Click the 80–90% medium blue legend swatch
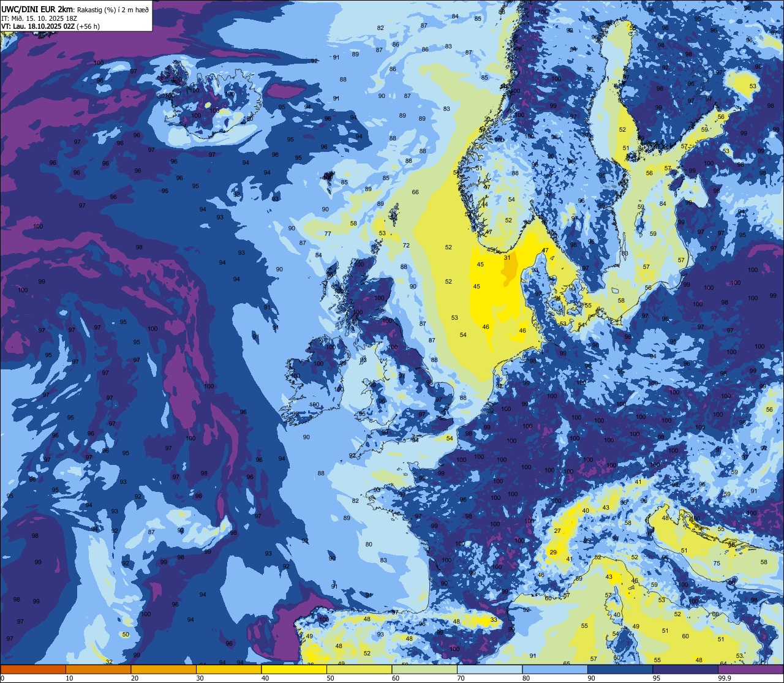Viewport: 784px width, 683px height. tap(555, 669)
